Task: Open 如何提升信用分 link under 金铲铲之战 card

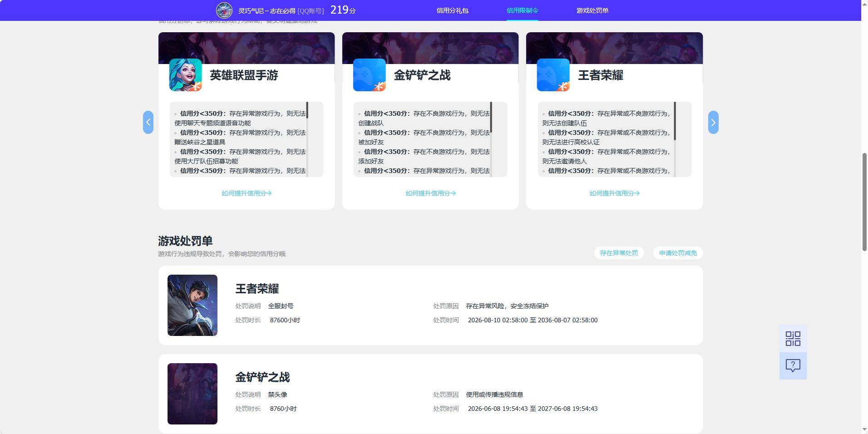Action: (430, 193)
